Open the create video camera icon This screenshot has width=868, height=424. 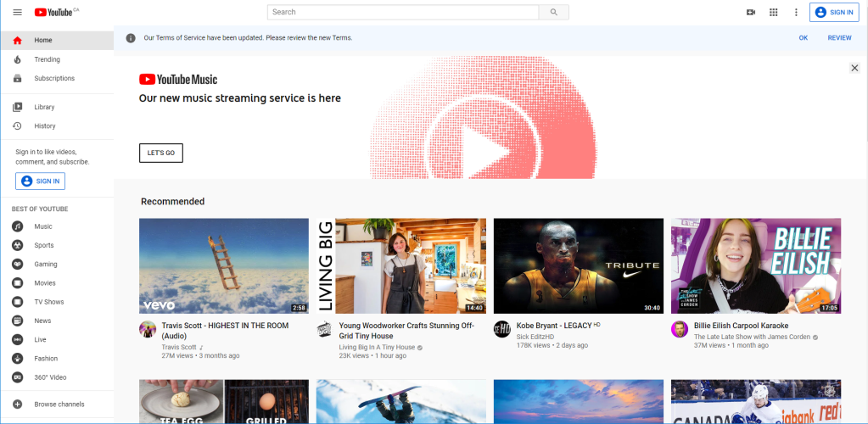pyautogui.click(x=751, y=12)
